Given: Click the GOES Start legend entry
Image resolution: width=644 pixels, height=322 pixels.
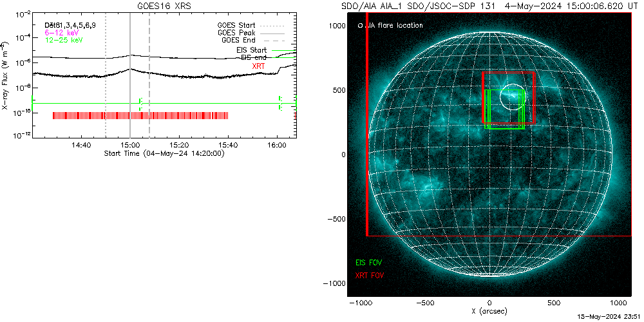Looking at the screenshot, I should pos(251,26).
